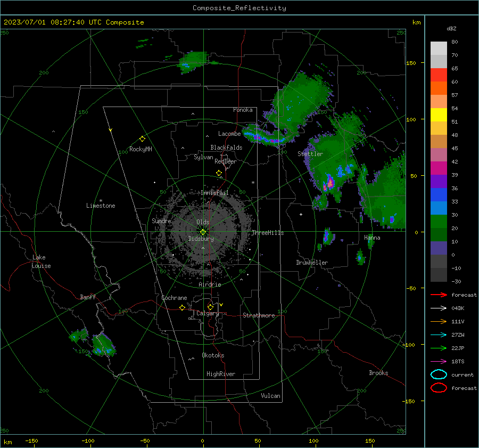Click the yellow diamond marker above Calgary
The image size is (479, 448).
[210, 307]
